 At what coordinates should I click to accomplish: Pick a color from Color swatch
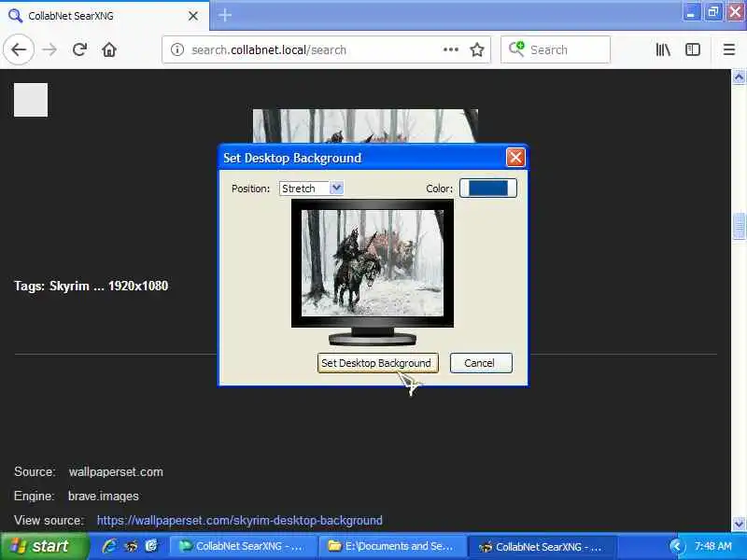coord(487,189)
